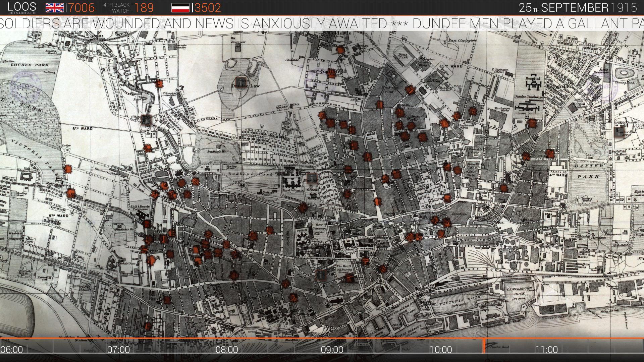Click the orange timeline playhead marker

pyautogui.click(x=484, y=346)
